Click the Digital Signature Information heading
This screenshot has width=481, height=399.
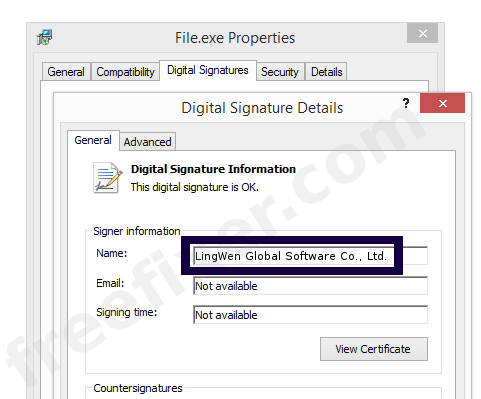[x=213, y=169]
